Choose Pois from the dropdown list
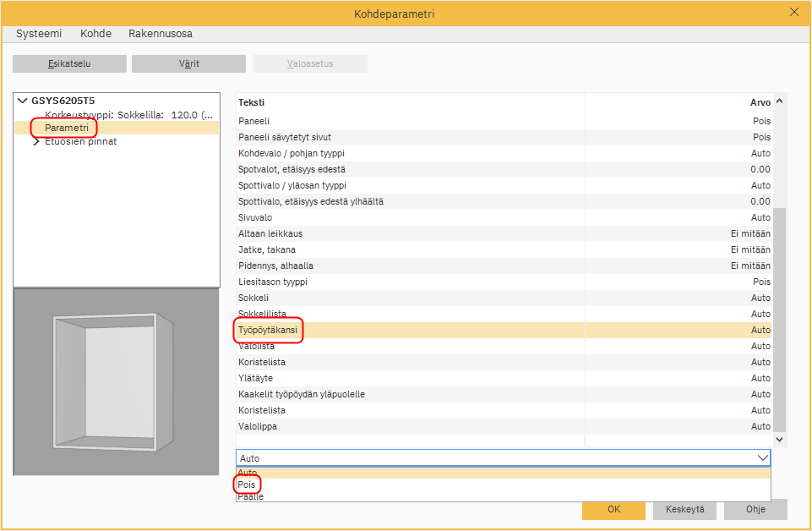Screen dimensions: 812x531 click(248, 484)
